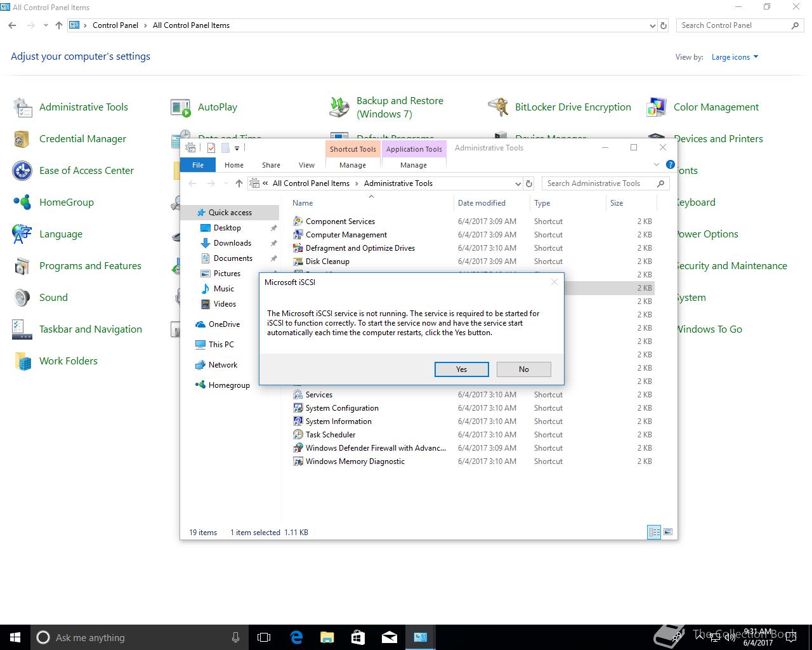The width and height of the screenshot is (812, 650).
Task: Open recent locations dropdown in Control Panel
Action: [x=46, y=25]
